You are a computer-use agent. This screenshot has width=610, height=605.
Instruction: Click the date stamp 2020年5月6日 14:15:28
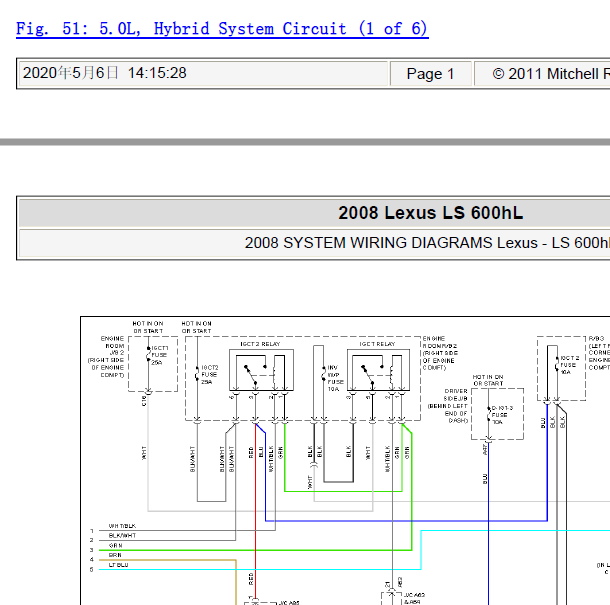point(105,73)
